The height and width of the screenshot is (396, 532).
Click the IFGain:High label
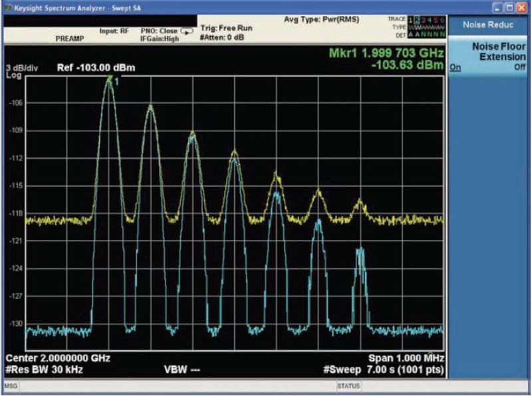160,39
